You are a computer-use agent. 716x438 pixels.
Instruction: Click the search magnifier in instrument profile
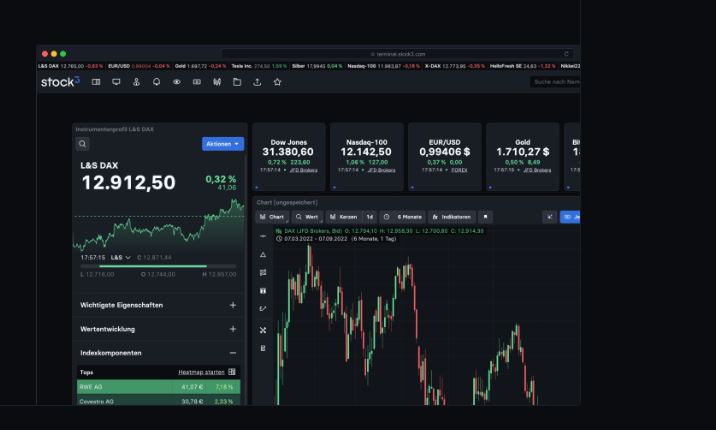tap(82, 144)
